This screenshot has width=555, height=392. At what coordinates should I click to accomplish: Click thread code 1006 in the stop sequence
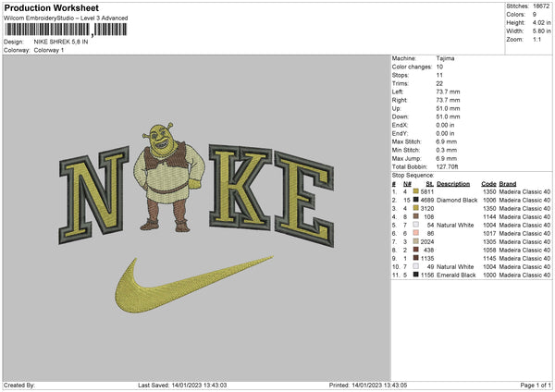pos(489,200)
